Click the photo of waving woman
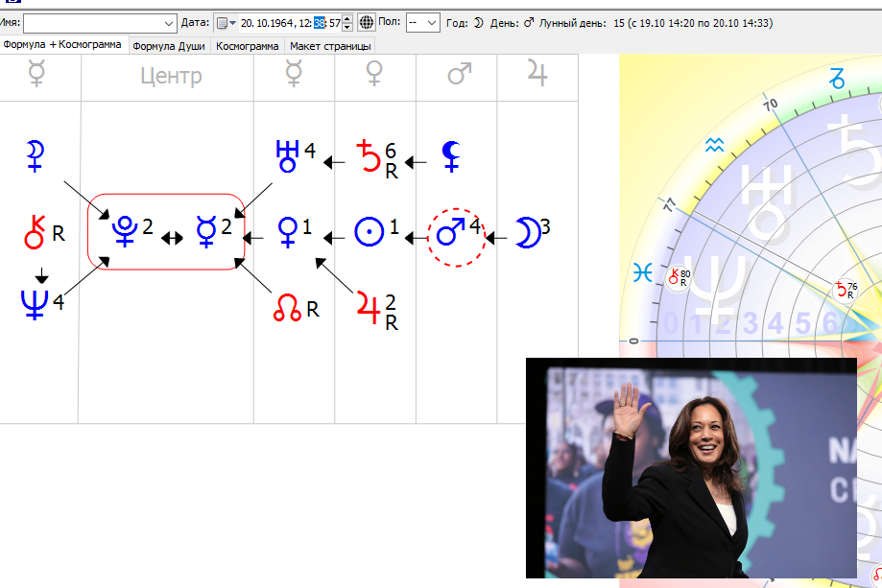This screenshot has height=588, width=882. point(691,468)
